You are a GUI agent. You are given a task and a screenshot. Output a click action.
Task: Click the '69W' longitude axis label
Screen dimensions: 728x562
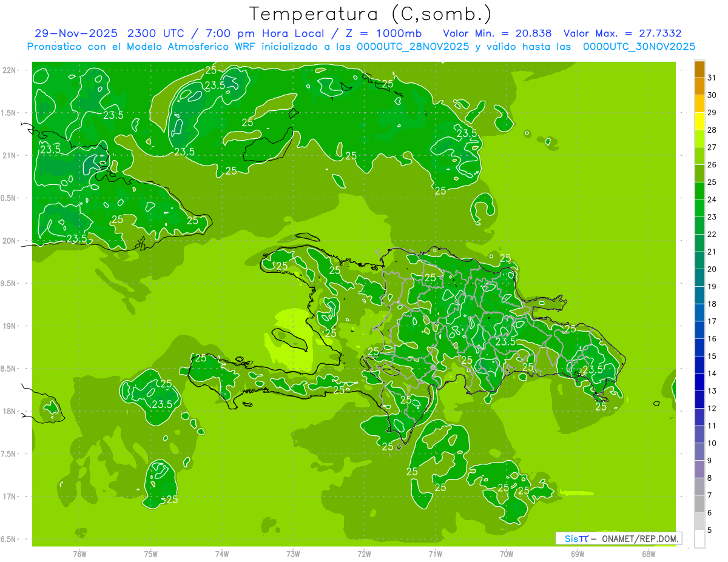577,554
